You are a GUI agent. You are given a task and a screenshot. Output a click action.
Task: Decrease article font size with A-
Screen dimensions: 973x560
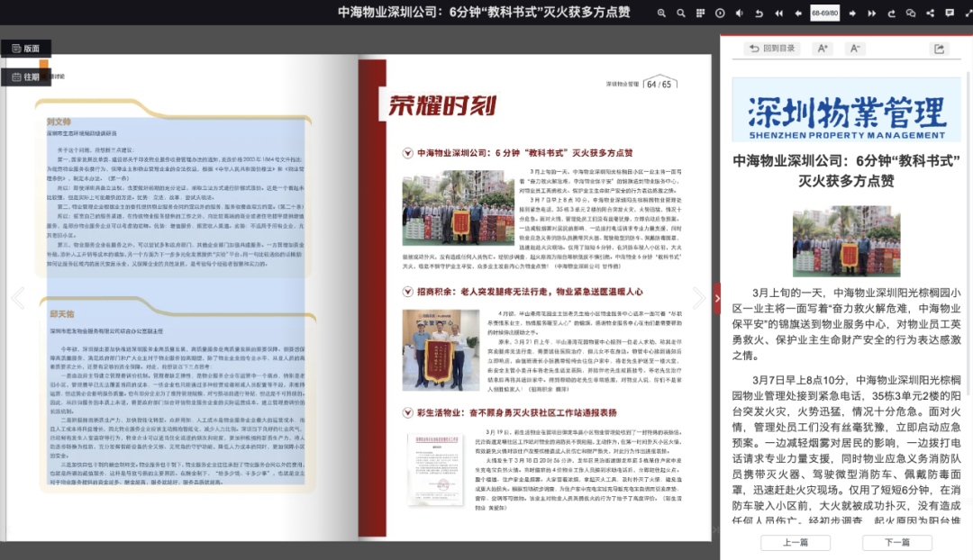[854, 49]
